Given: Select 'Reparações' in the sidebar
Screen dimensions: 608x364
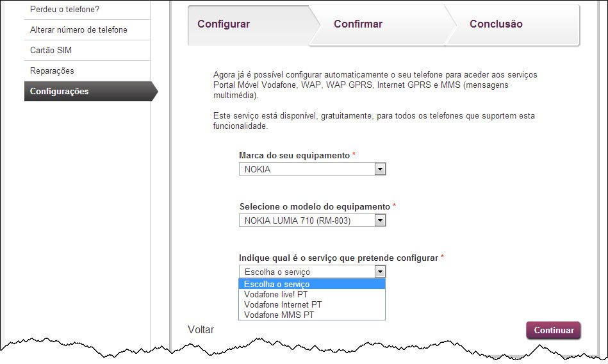Looking at the screenshot, I should pos(52,70).
